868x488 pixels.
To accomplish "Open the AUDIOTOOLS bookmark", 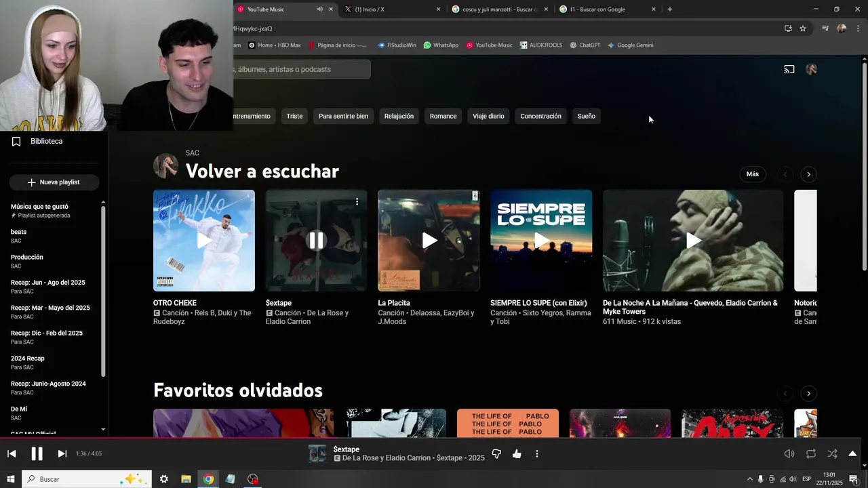I will click(540, 45).
